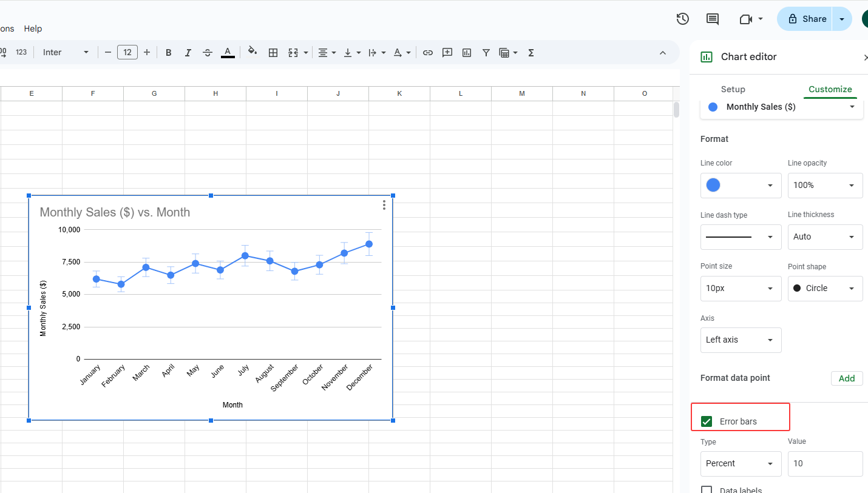Add a format data point
This screenshot has height=493, width=868.
(846, 378)
